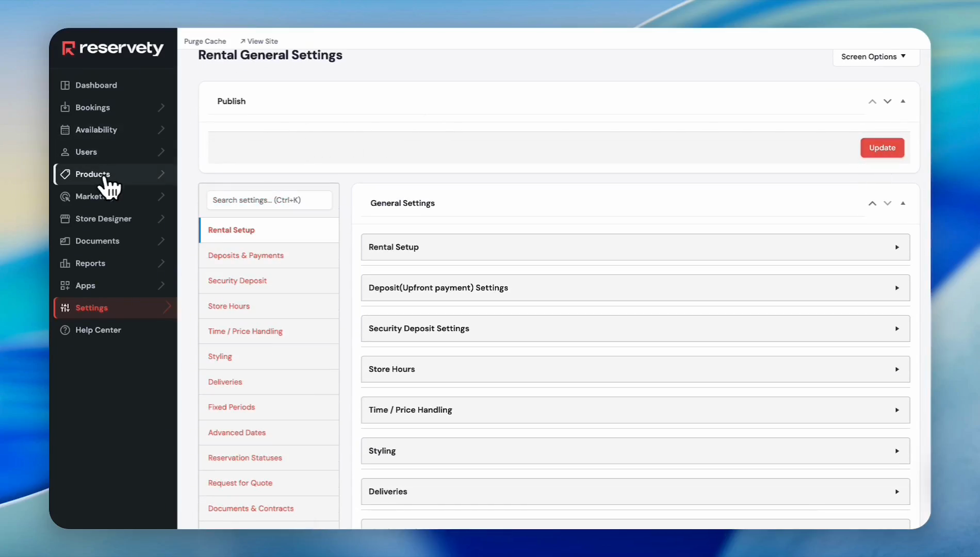Screen dimensions: 980x557
Task: Click the Apps grid icon
Action: pyautogui.click(x=65, y=285)
